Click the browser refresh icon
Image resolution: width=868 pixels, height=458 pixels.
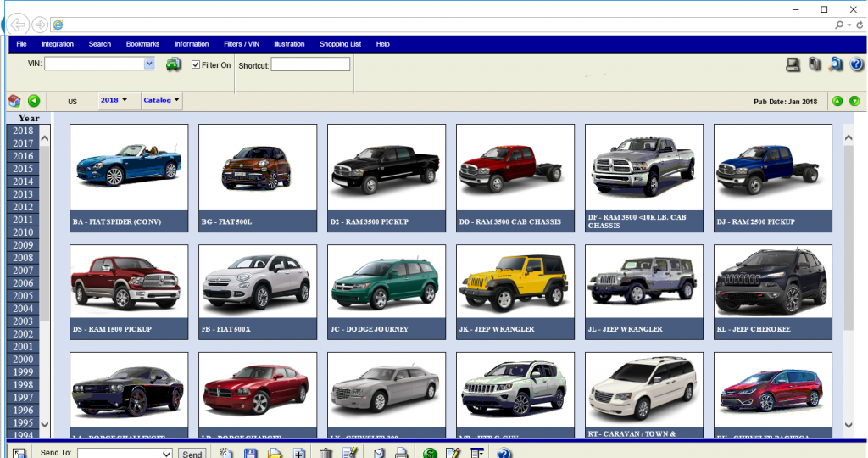[860, 25]
